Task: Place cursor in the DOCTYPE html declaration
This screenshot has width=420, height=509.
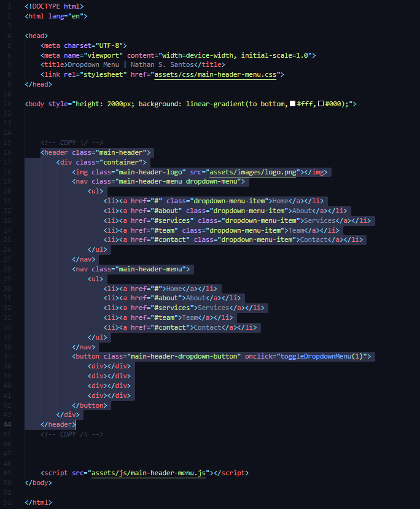Action: [x=54, y=6]
